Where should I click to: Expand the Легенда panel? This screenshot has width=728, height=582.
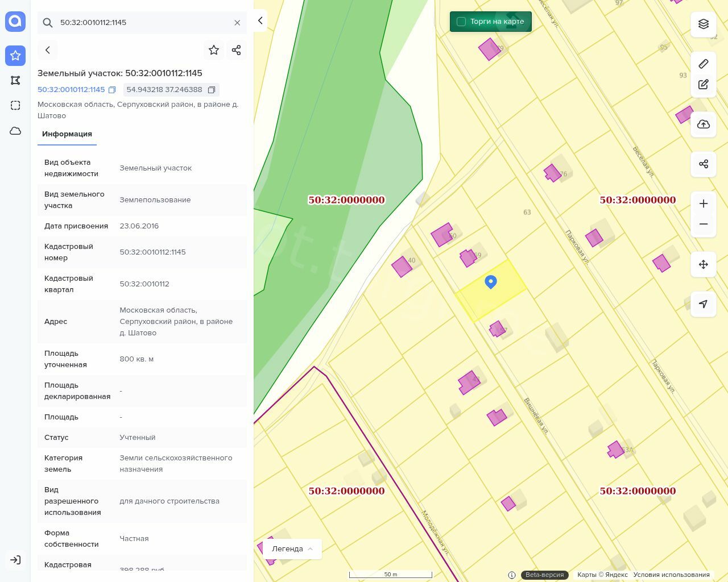coord(292,548)
